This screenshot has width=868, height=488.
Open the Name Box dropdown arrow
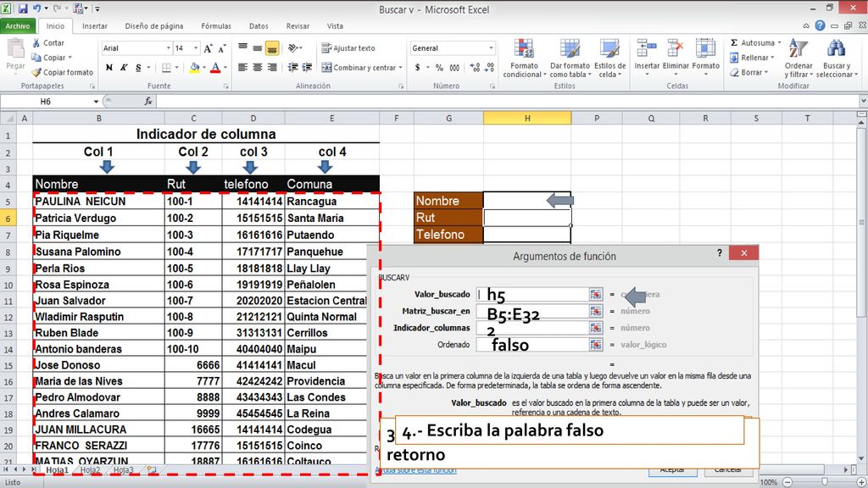click(x=96, y=102)
